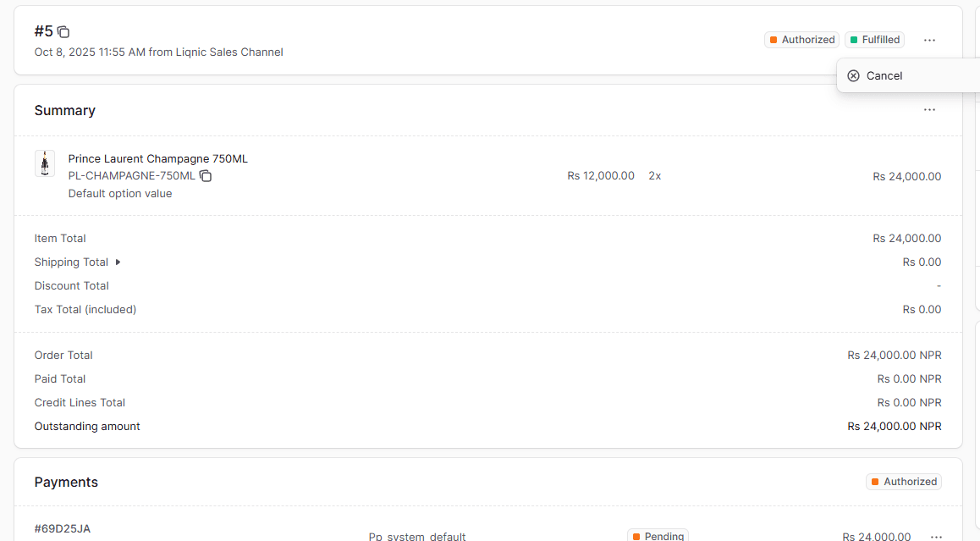
Task: Open payment #69D25JA actions menu
Action: [x=936, y=537]
